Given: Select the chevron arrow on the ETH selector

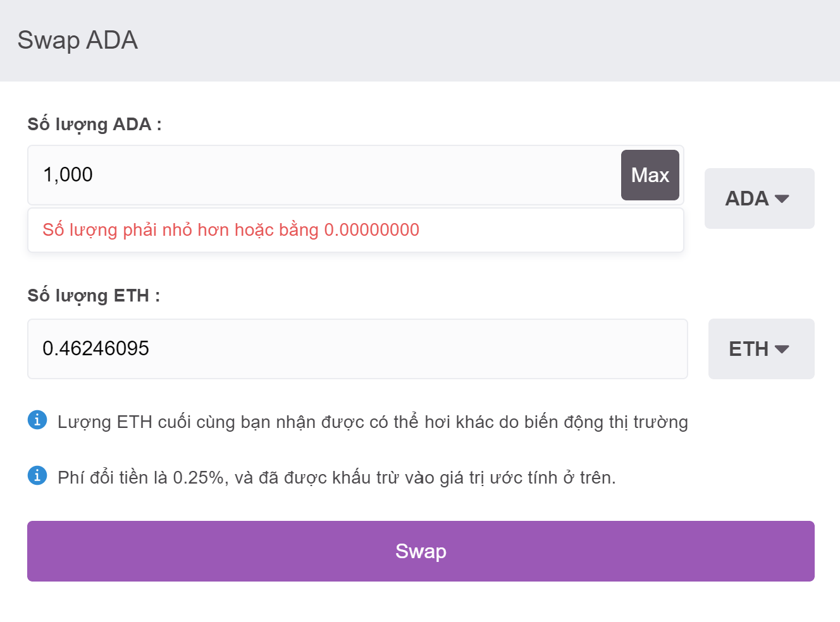Looking at the screenshot, I should (x=784, y=348).
